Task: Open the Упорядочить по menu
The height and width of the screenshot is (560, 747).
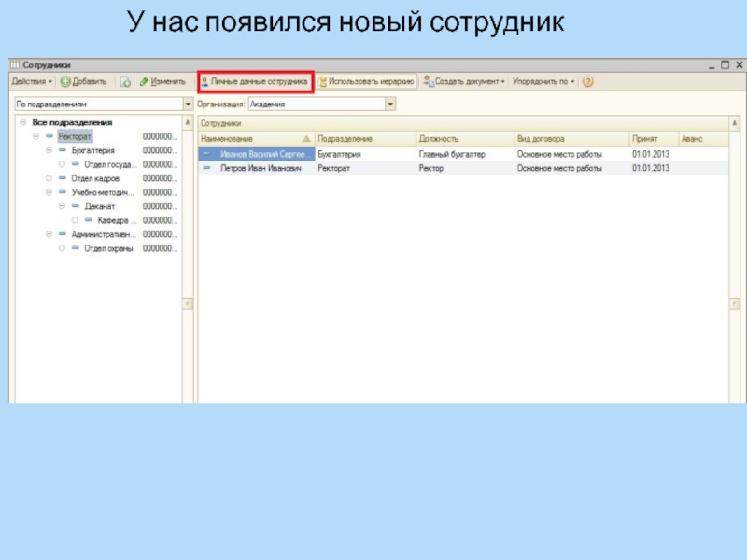Action: 543,82
